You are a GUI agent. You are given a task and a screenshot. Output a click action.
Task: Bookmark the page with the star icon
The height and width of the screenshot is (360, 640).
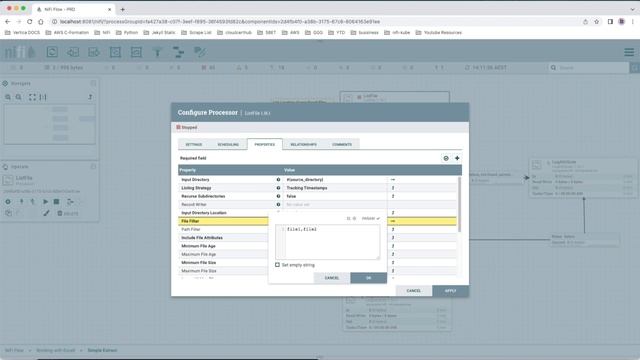pyautogui.click(x=596, y=22)
